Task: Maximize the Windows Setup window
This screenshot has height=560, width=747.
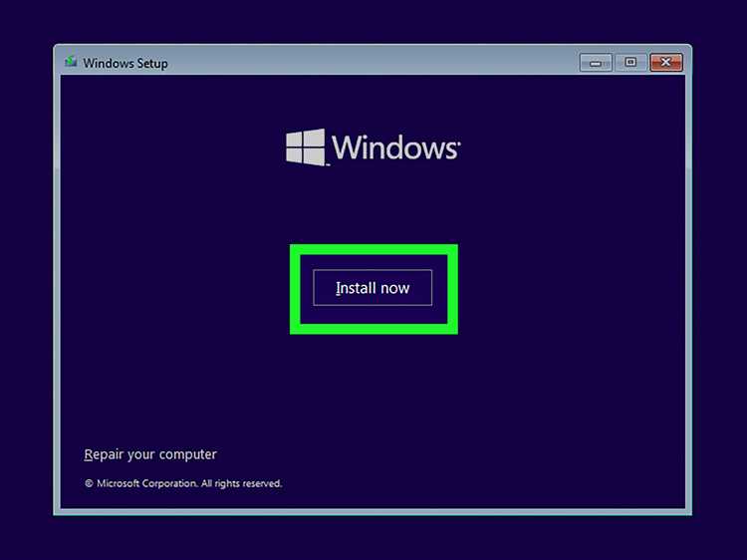Action: coord(630,63)
